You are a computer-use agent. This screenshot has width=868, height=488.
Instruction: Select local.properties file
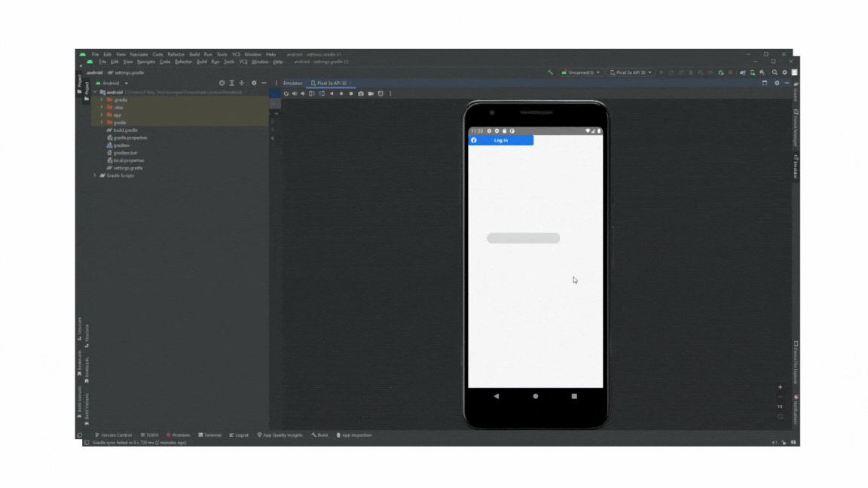[125, 160]
